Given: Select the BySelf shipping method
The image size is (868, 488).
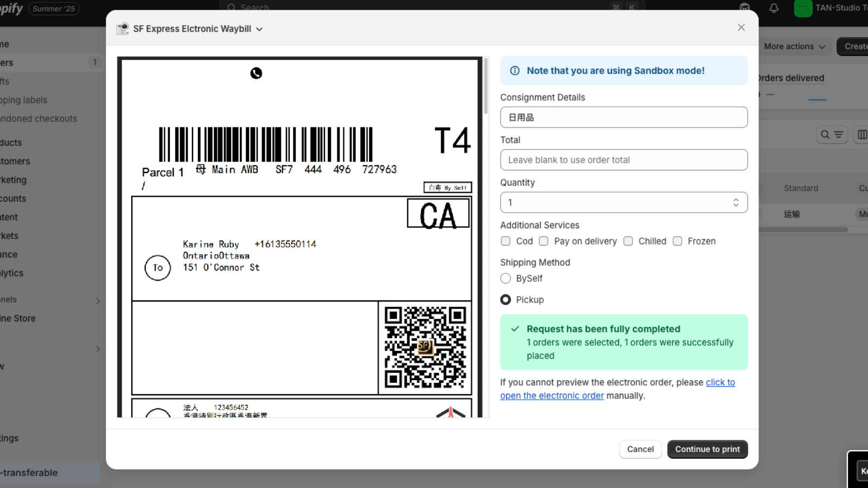Looking at the screenshot, I should point(506,279).
